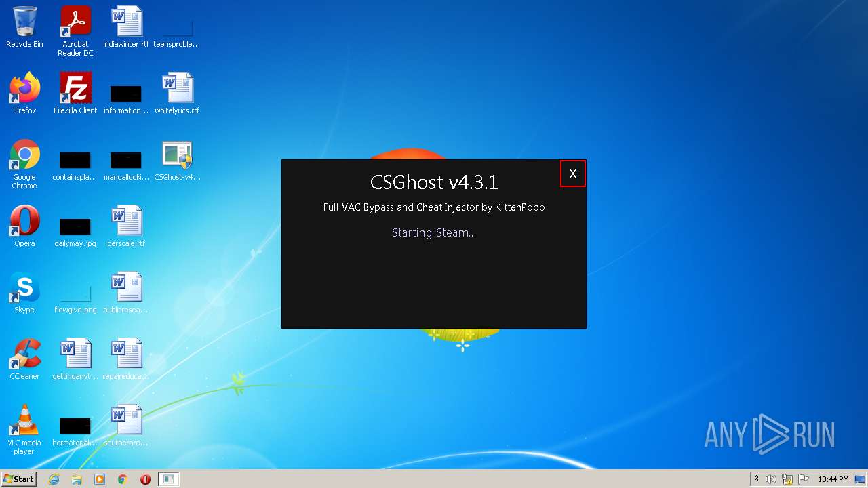Image resolution: width=868 pixels, height=488 pixels.
Task: Select the containspla... desktop file
Action: point(75,165)
